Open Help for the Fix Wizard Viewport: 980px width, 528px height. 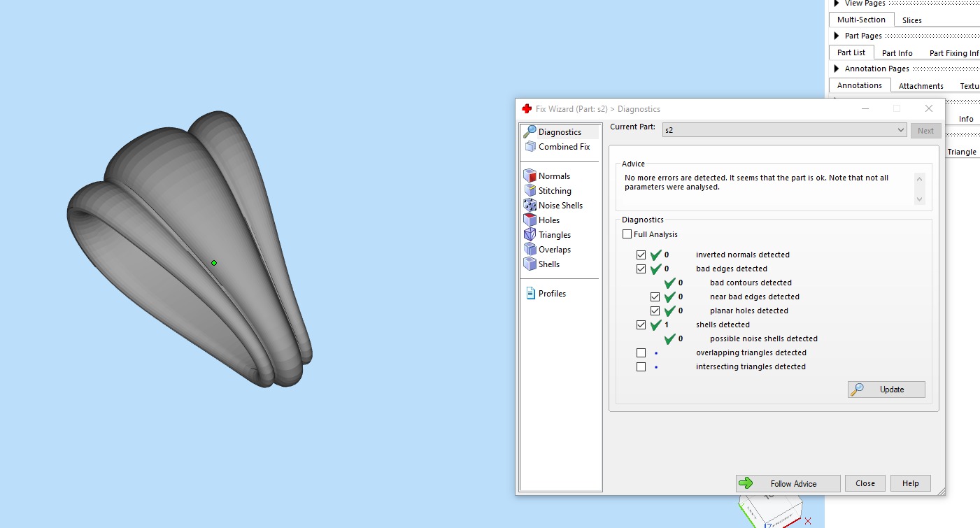click(x=911, y=483)
